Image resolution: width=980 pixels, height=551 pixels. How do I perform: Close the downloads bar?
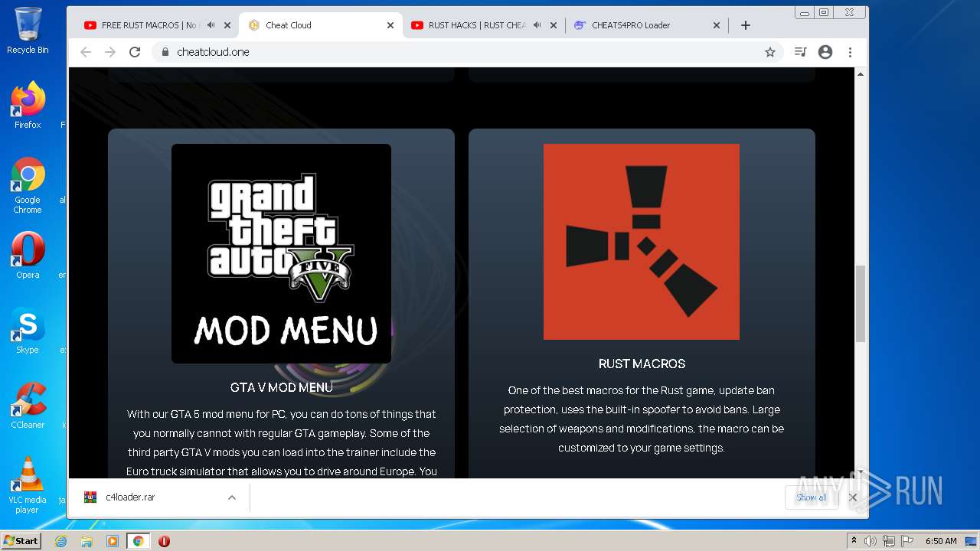(852, 497)
